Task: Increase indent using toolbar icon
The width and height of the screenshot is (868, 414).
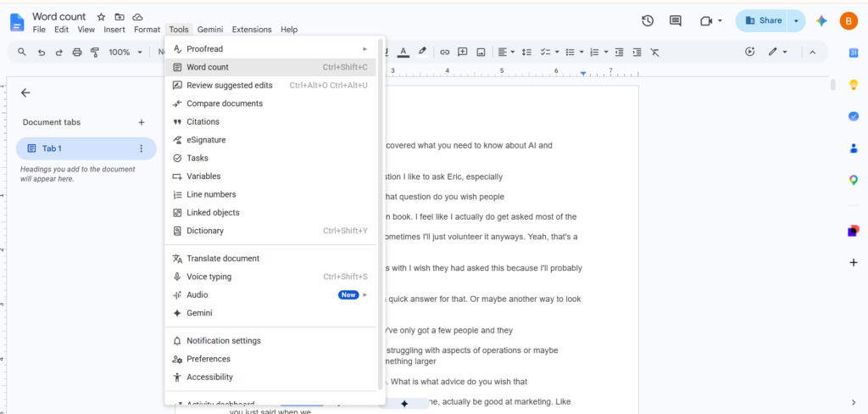Action: (x=637, y=52)
